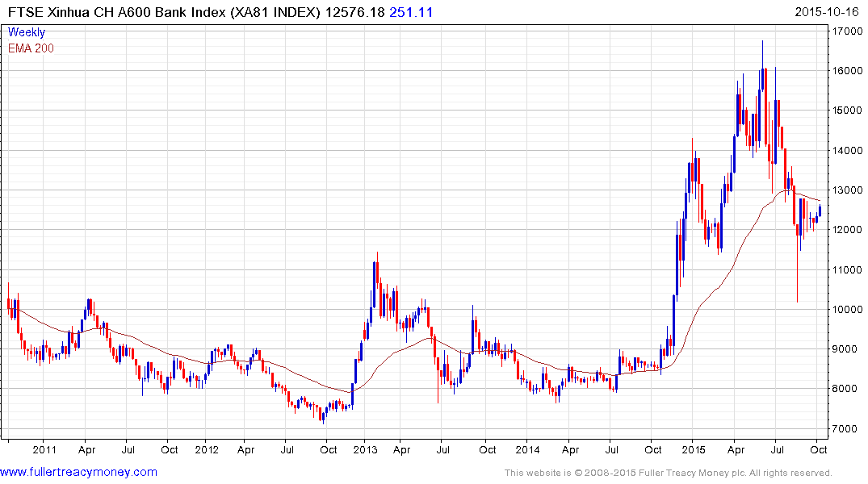Screen dimensions: 868x484
Task: Click the June 2015 peak candle near 16700
Action: (x=762, y=65)
